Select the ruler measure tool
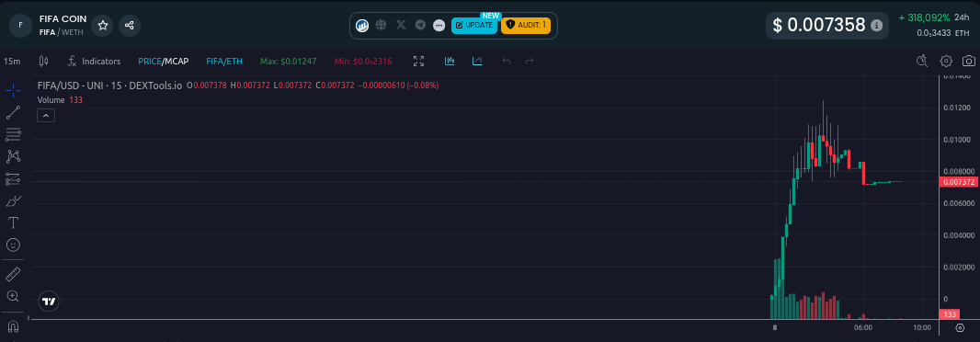The width and height of the screenshot is (980, 342). [13, 274]
